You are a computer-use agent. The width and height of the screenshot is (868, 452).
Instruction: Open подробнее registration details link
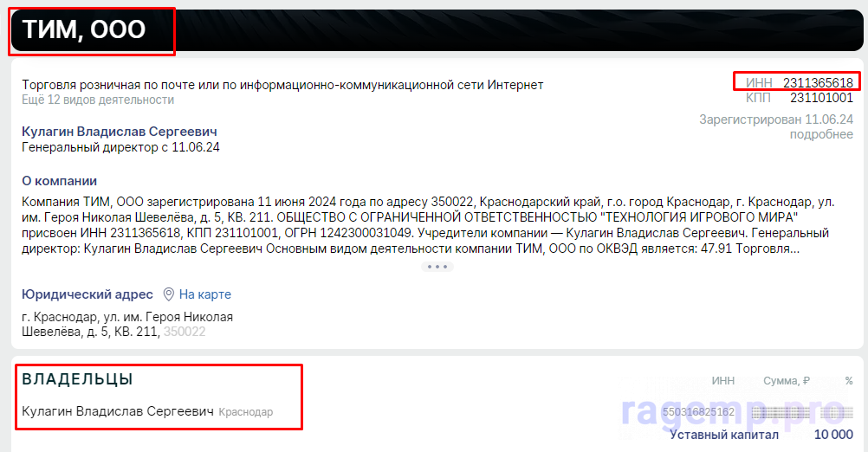click(x=821, y=134)
